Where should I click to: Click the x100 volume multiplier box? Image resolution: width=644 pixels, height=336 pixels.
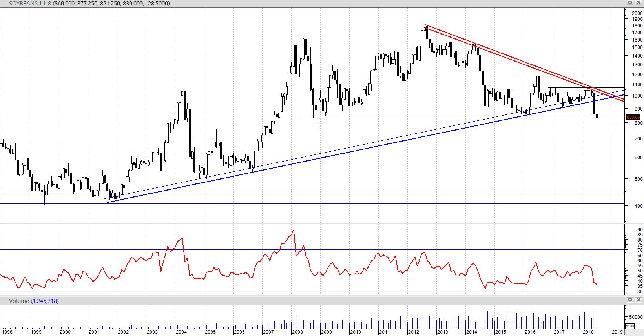tap(629, 326)
